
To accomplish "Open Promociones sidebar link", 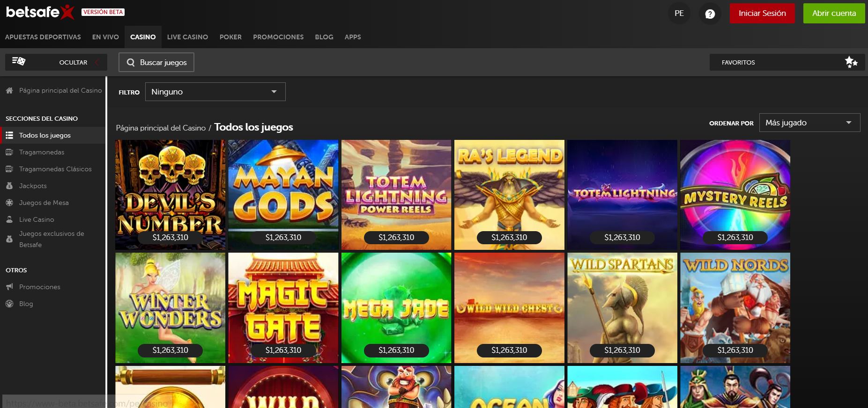I will point(40,287).
